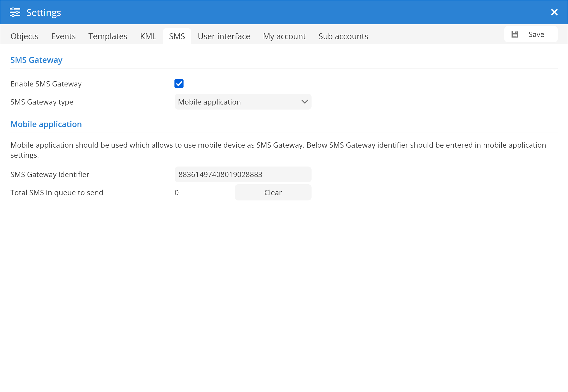Clear the SMS queue with Clear button
This screenshot has height=392, width=568.
click(273, 193)
